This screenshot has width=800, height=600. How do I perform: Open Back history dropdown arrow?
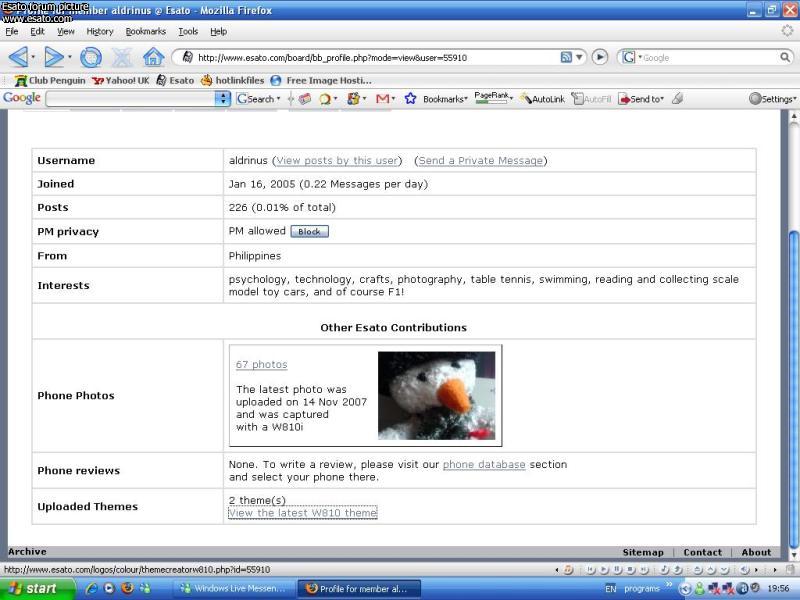click(33, 57)
